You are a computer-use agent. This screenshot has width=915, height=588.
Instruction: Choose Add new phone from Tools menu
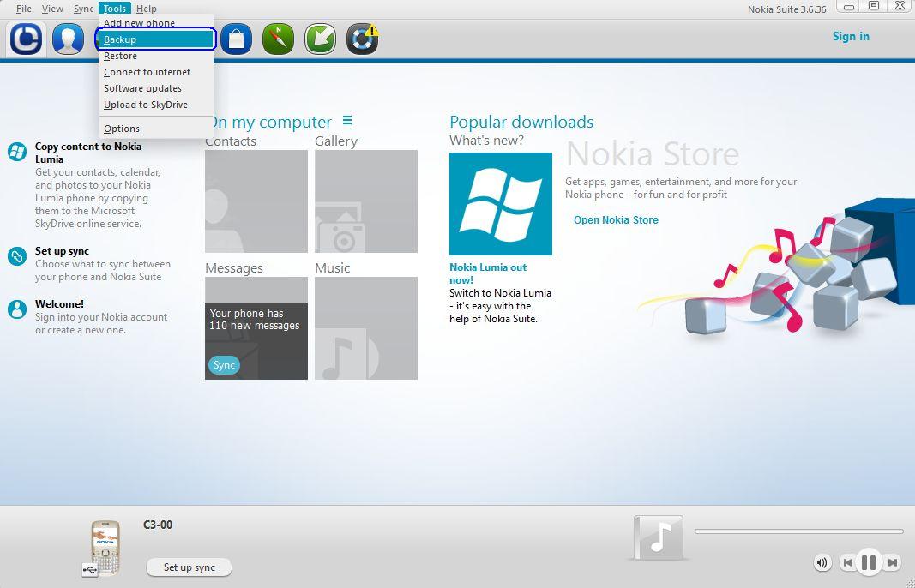point(156,23)
